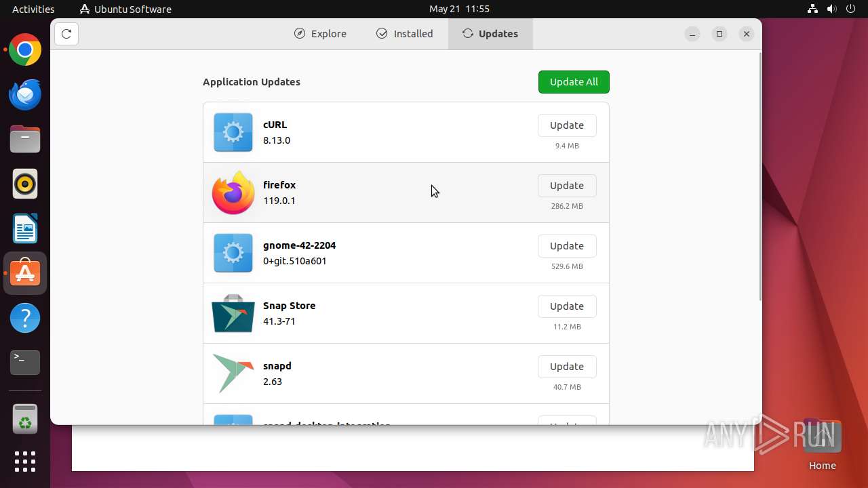Launch Thunderbird Mail from the dock

(x=25, y=94)
